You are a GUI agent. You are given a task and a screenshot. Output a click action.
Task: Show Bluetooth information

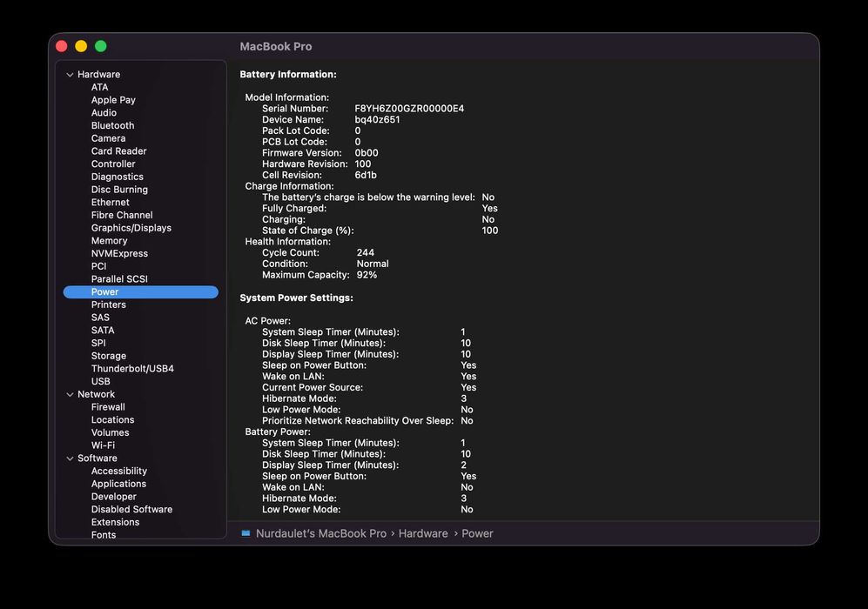tap(112, 125)
